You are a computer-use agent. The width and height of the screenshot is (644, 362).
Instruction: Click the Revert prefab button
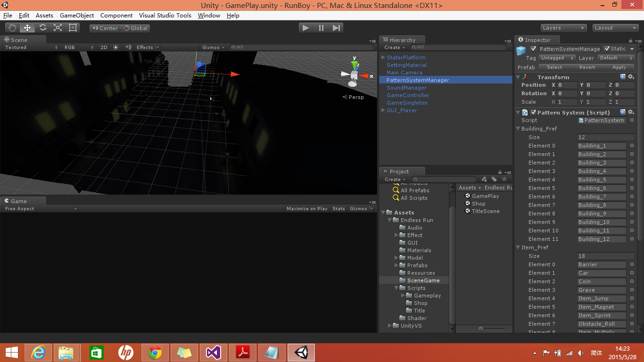point(586,67)
